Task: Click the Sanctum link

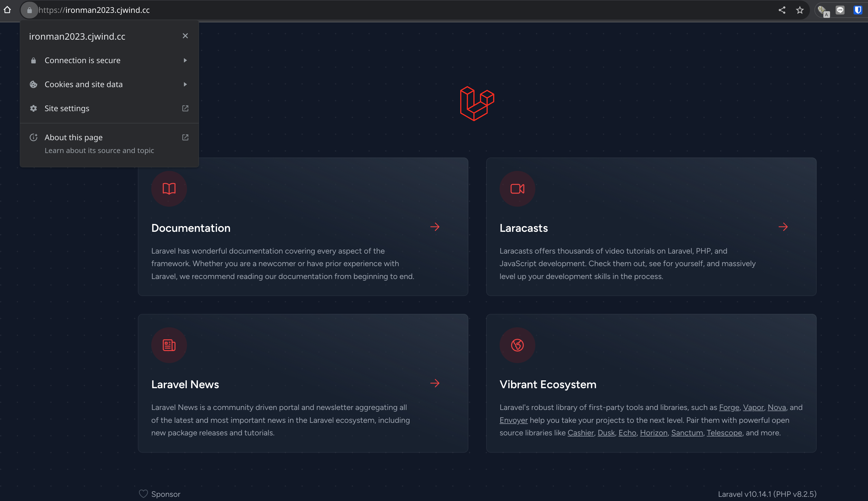Action: click(687, 433)
